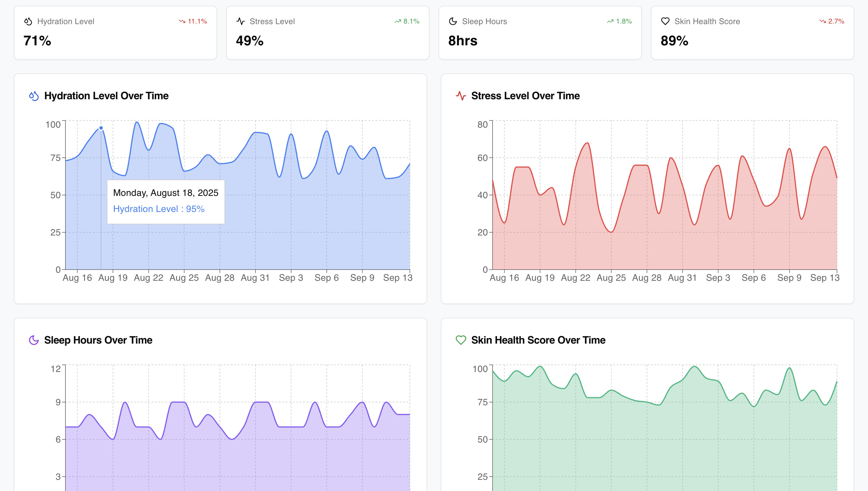Image resolution: width=868 pixels, height=491 pixels.
Task: Click the heart icon in Skin Health Score card
Action: pos(665,21)
